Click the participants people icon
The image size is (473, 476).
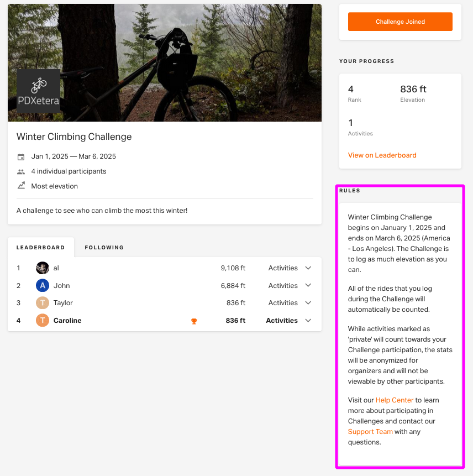point(21,172)
